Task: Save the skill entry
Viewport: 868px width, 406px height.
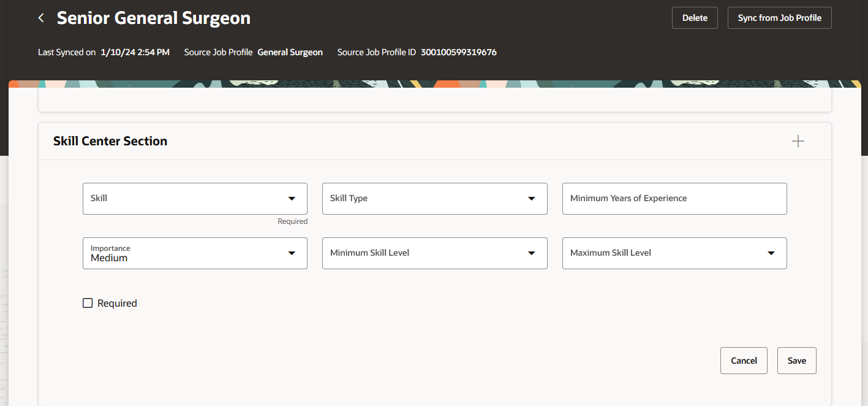Action: (x=796, y=361)
